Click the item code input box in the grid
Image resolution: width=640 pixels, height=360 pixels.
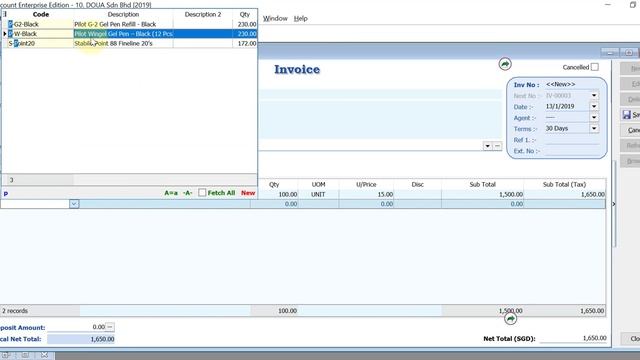[x=35, y=204]
